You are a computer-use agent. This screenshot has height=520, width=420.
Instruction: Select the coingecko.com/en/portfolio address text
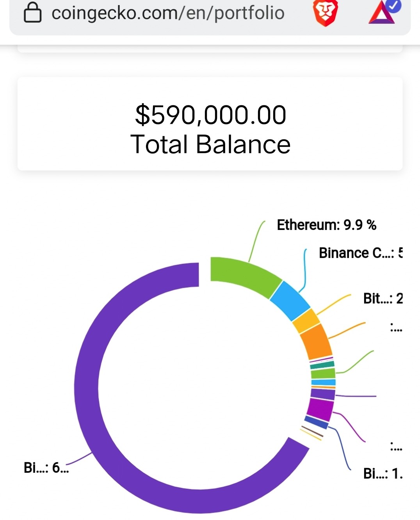tap(168, 13)
